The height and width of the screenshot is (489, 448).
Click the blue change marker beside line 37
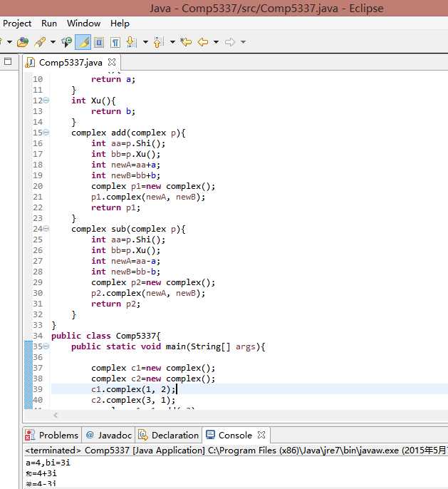[x=28, y=368]
